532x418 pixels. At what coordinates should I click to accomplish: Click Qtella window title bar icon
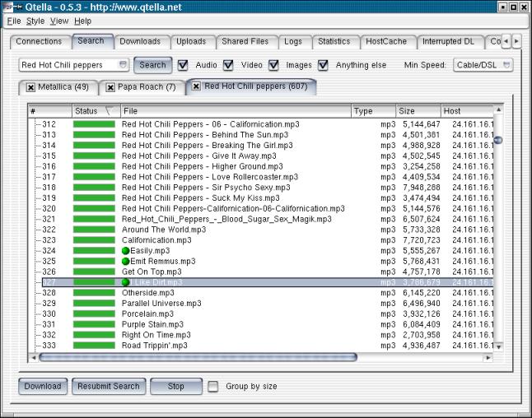coord(8,7)
